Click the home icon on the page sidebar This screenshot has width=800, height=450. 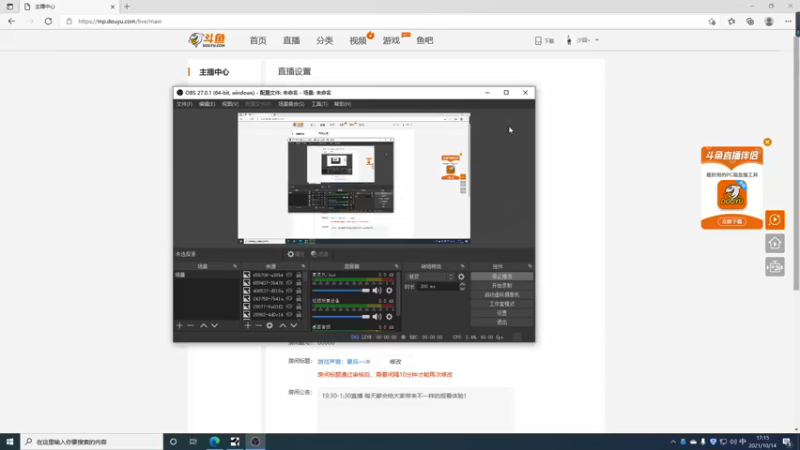[x=775, y=243]
